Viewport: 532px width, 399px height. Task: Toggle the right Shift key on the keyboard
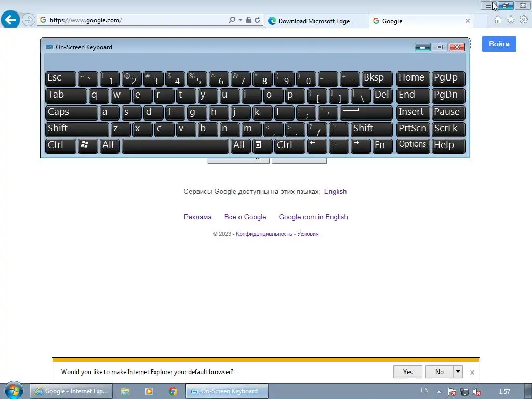371,129
